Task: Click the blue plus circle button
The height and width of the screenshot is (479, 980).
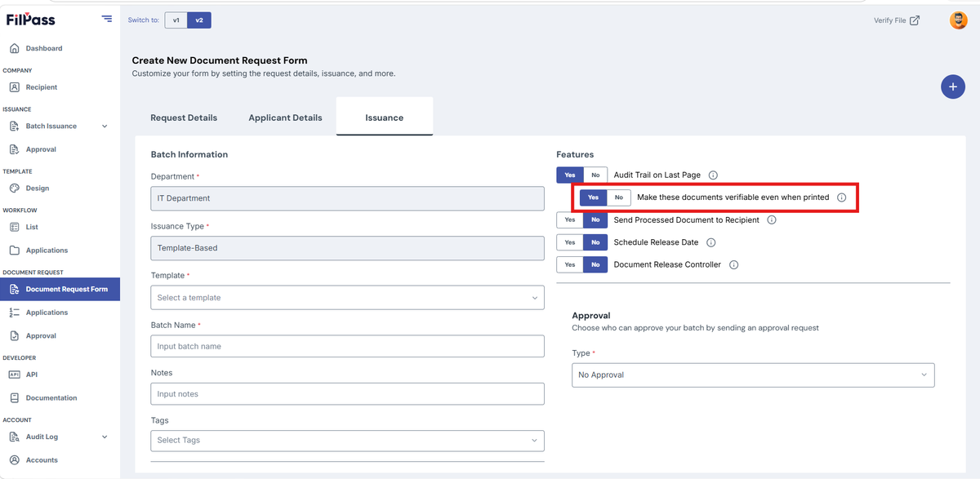Action: point(952,86)
